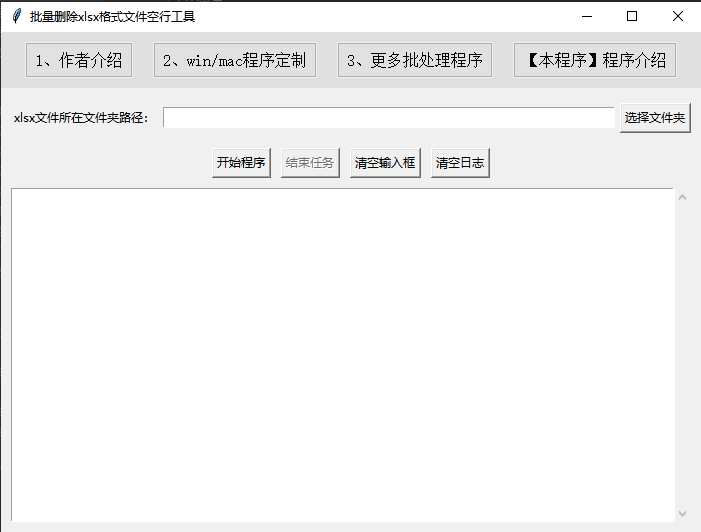This screenshot has width=701, height=532.
Task: Click the label xlsx文件所在文件夹路径:
Action: pos(81,118)
